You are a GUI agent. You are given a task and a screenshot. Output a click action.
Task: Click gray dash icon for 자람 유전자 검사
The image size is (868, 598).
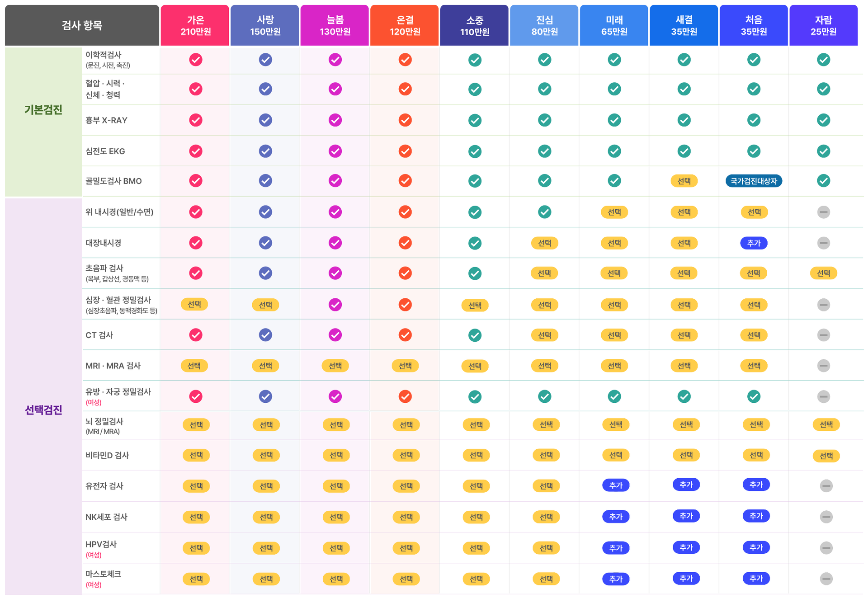pyautogui.click(x=826, y=486)
